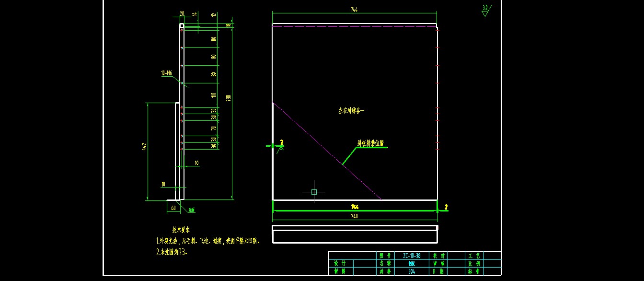Image resolution: width=644 pixels, height=281 pixels.
Task: Select the material value 304
Action: 412,271
